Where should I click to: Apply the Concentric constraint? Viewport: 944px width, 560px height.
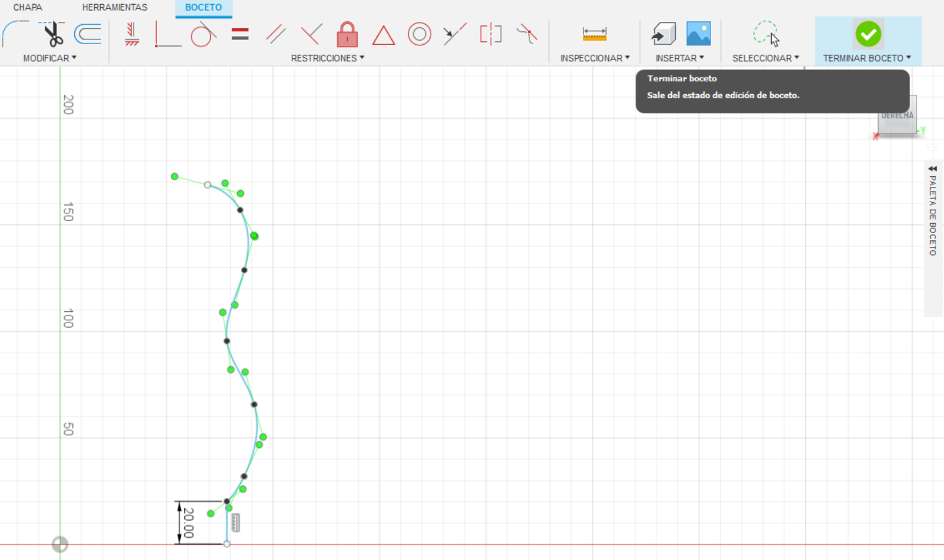(x=419, y=33)
